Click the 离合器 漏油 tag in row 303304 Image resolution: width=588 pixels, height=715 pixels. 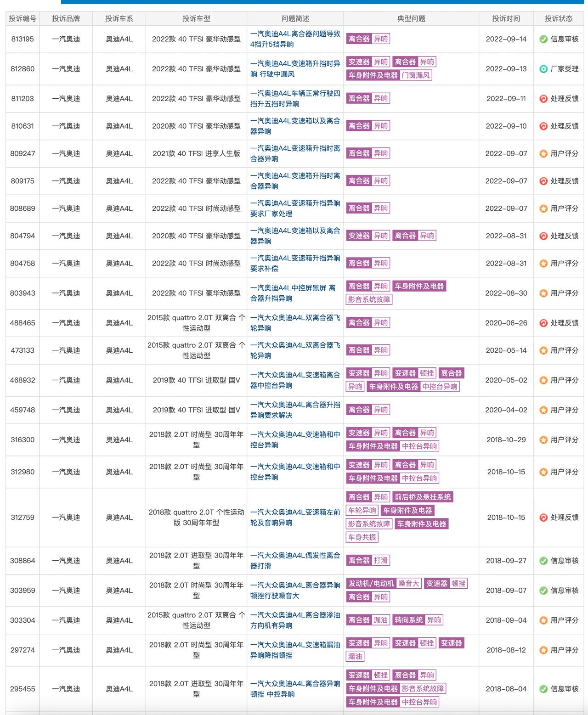click(x=368, y=620)
